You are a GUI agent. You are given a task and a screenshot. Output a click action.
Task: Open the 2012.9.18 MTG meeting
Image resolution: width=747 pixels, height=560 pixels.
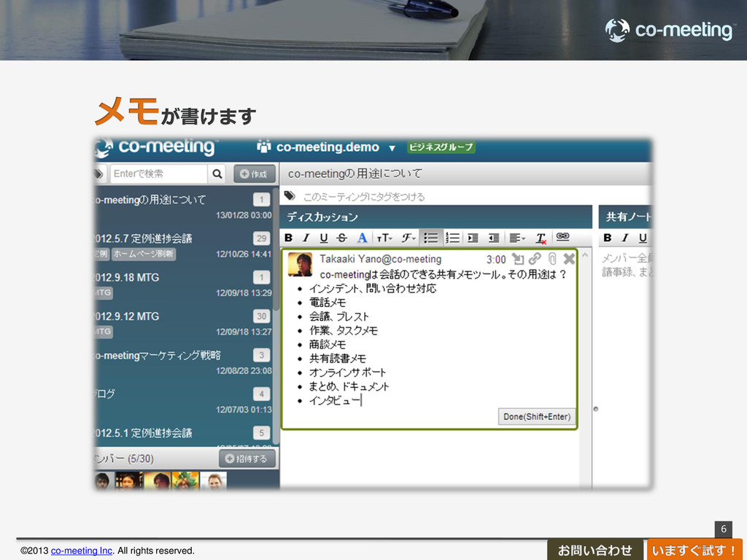tap(183, 285)
